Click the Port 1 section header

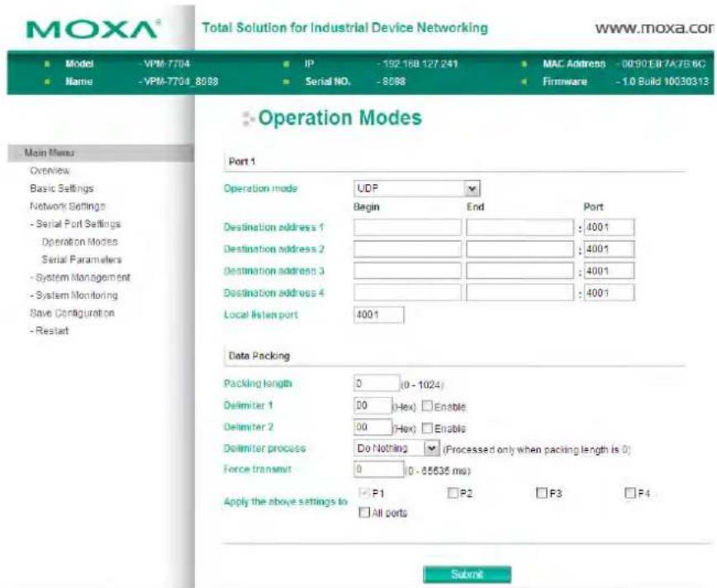tap(242, 161)
